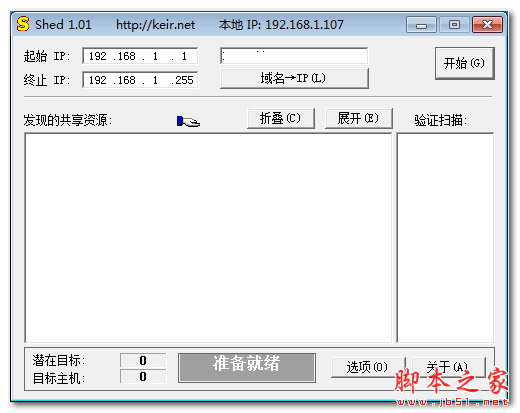Image resolution: width=520 pixels, height=413 pixels.
Task: Click the pointing hand icon
Action: (188, 121)
